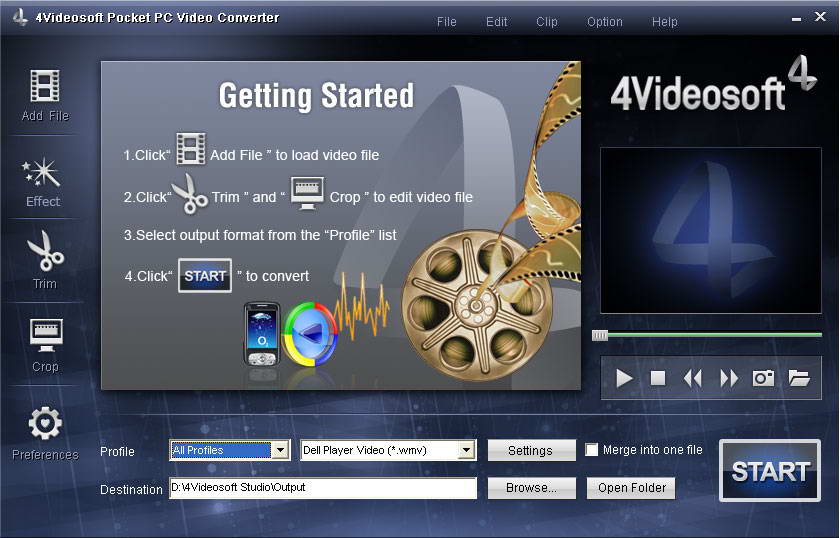Click the Add File filmstrip icon
The image size is (840, 538).
click(x=45, y=86)
